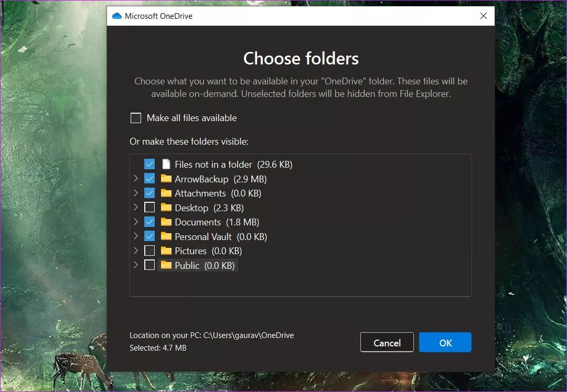Select the Public (0.0 KB) row label
567x392 pixels.
click(x=205, y=266)
